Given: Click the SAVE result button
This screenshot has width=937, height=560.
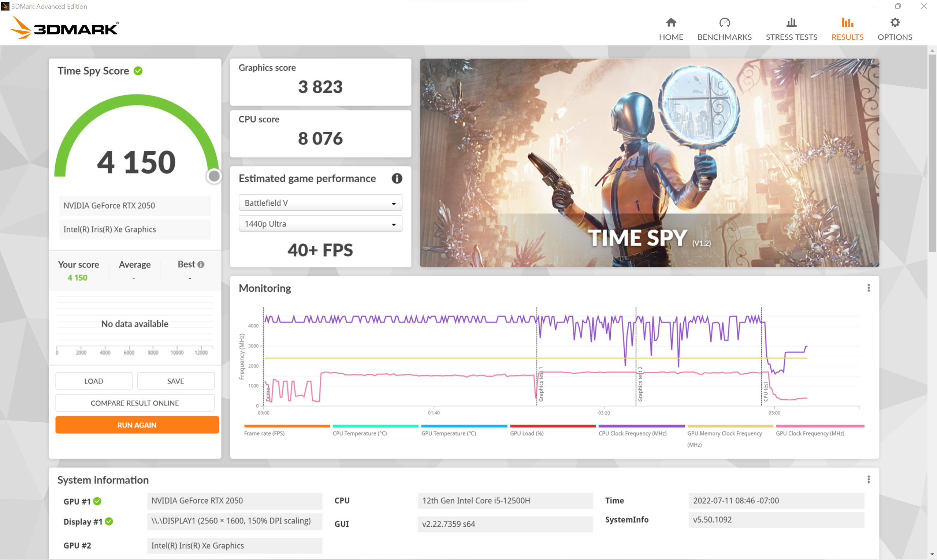Looking at the screenshot, I should [175, 381].
